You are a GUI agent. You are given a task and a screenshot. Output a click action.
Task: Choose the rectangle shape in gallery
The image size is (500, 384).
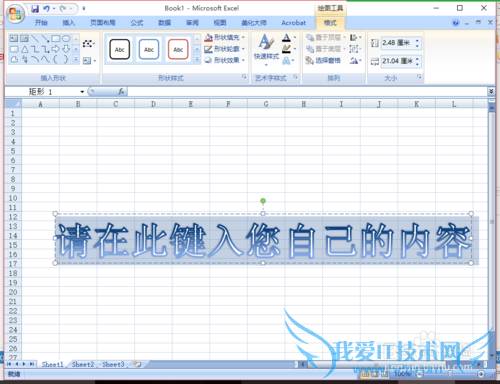[x=56, y=38]
